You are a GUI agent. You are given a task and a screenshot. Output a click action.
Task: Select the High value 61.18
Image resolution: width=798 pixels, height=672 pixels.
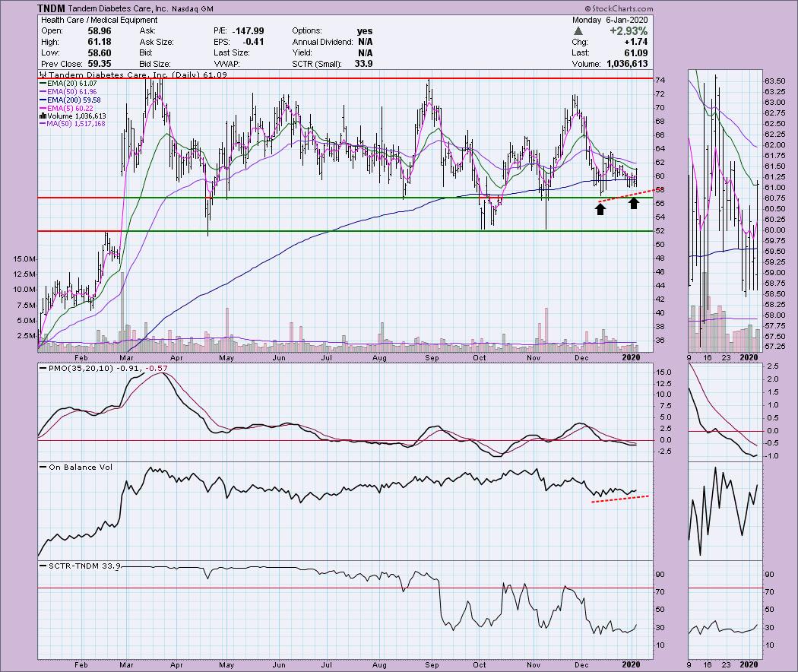[100, 42]
